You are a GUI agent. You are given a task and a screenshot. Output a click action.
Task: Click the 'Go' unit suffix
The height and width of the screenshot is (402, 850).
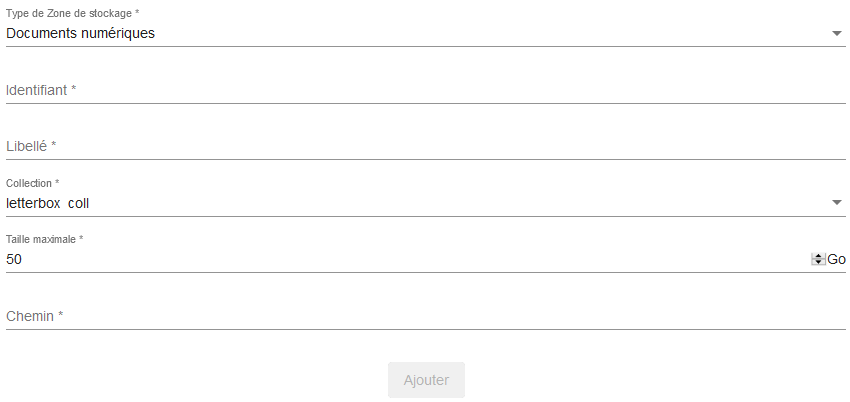837,259
